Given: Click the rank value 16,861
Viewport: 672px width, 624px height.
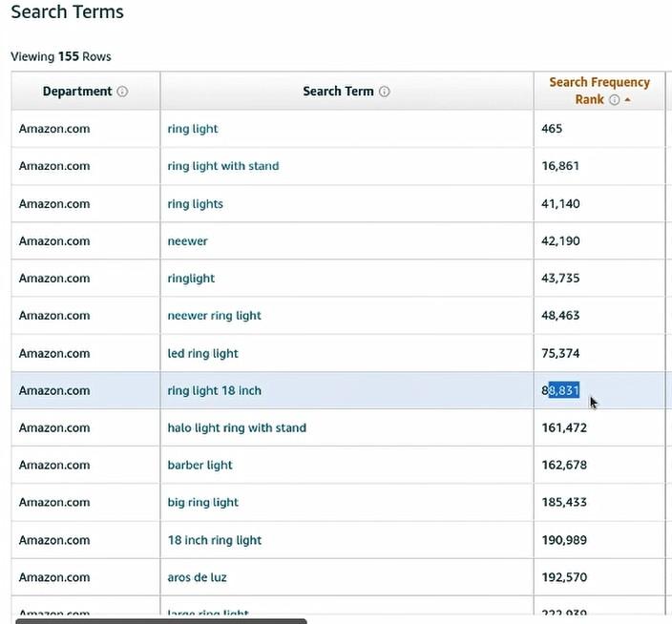Looking at the screenshot, I should pyautogui.click(x=560, y=166).
